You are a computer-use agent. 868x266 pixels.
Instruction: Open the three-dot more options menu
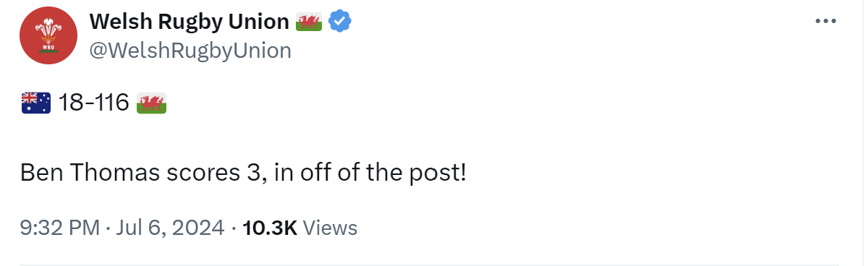(825, 21)
